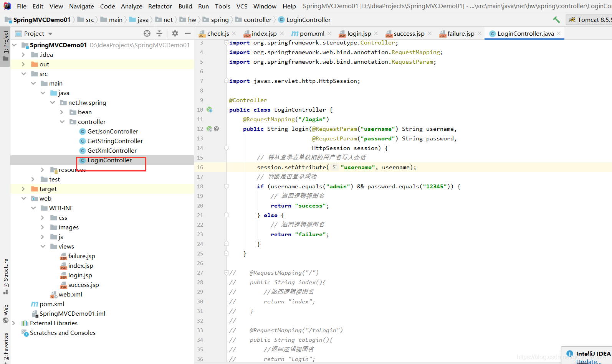Open the Refactor menu
The width and height of the screenshot is (612, 364).
point(160,6)
